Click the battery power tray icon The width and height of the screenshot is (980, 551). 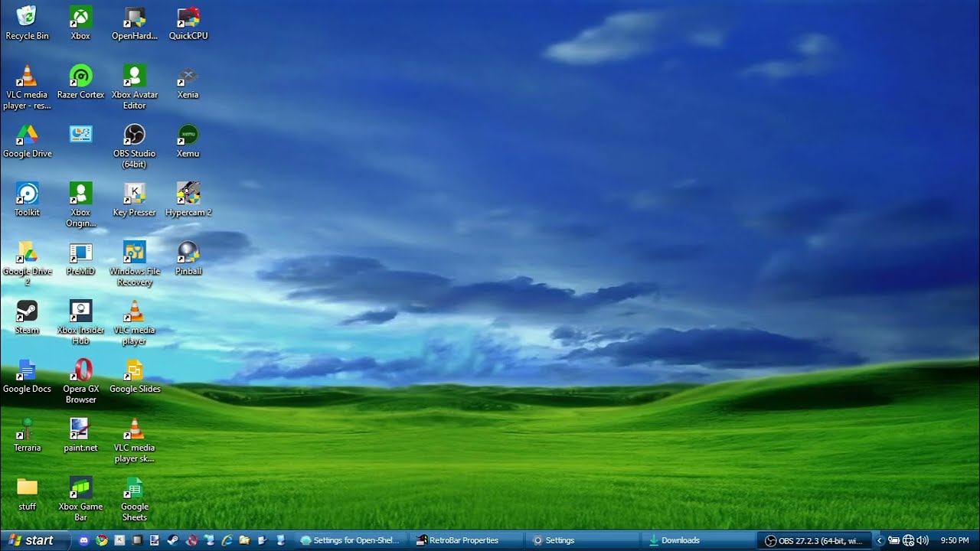893,540
